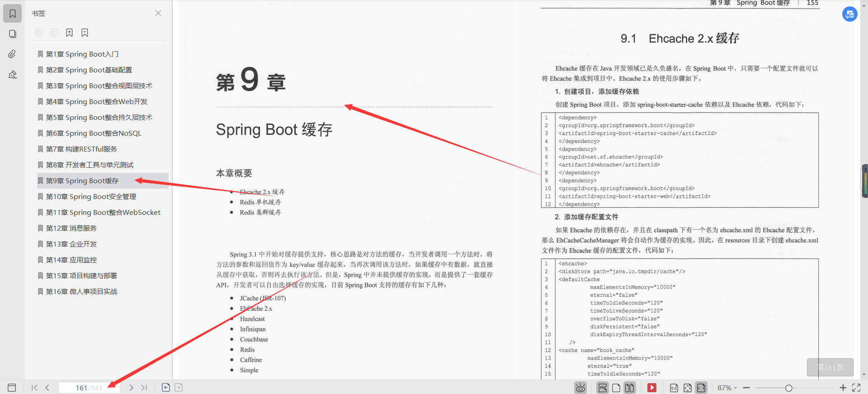Viewport: 868px width, 394px height.
Task: Open bookmark 第6章 Spring Boot整合NoSQL
Action: 103,133
